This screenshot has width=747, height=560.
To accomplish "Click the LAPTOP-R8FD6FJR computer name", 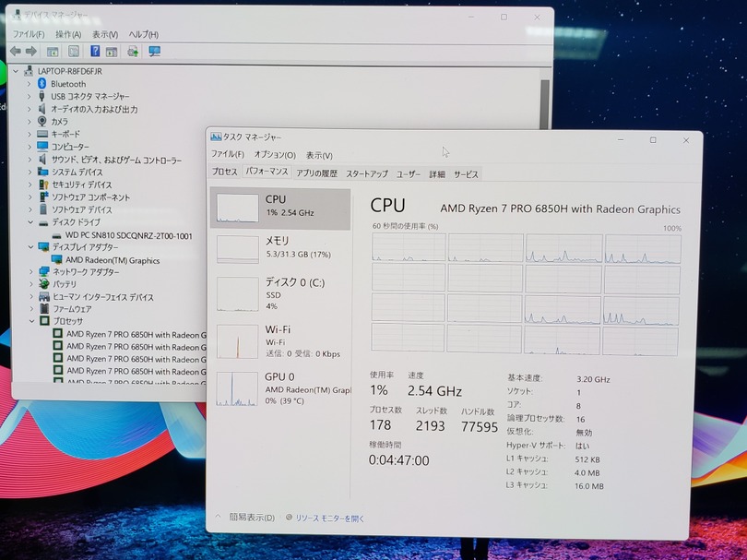I will 70,71.
